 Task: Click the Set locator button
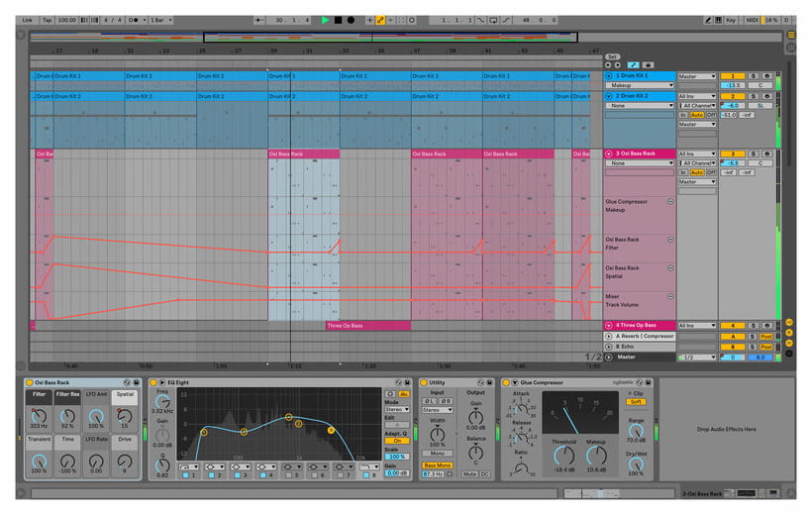coord(613,57)
